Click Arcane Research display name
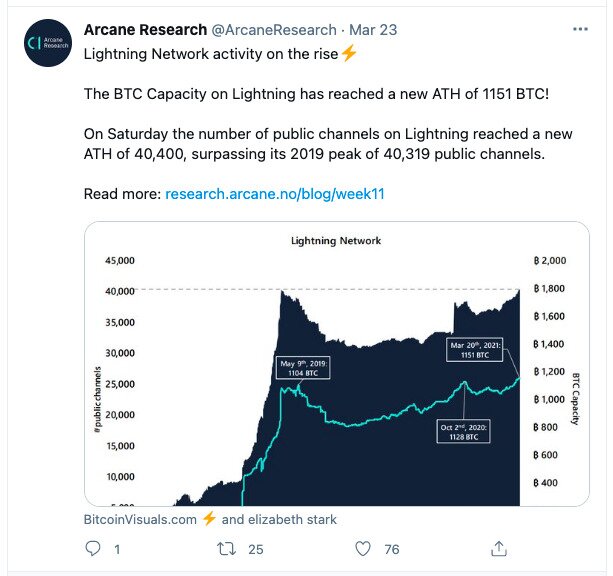 point(145,30)
